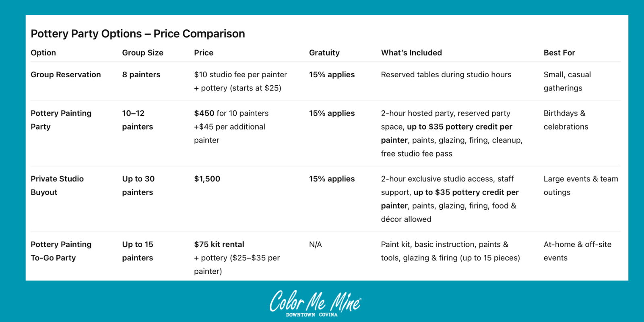Click the Pottery Painting Party row label
Image resolution: width=644 pixels, height=322 pixels.
point(61,120)
